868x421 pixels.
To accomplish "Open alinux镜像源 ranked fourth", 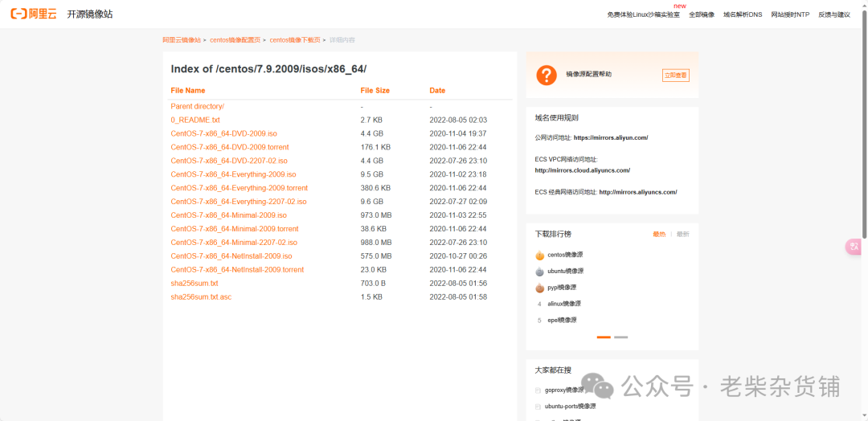I will pyautogui.click(x=564, y=304).
